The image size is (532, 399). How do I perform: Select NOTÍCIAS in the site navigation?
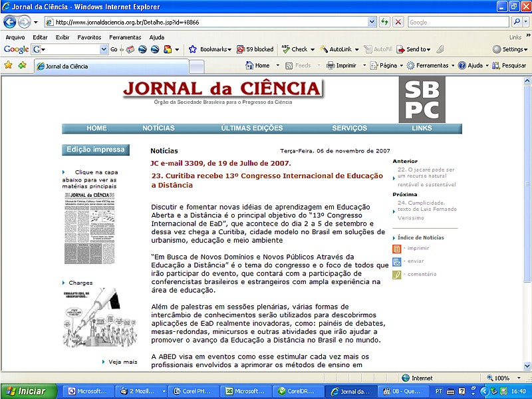click(x=158, y=128)
